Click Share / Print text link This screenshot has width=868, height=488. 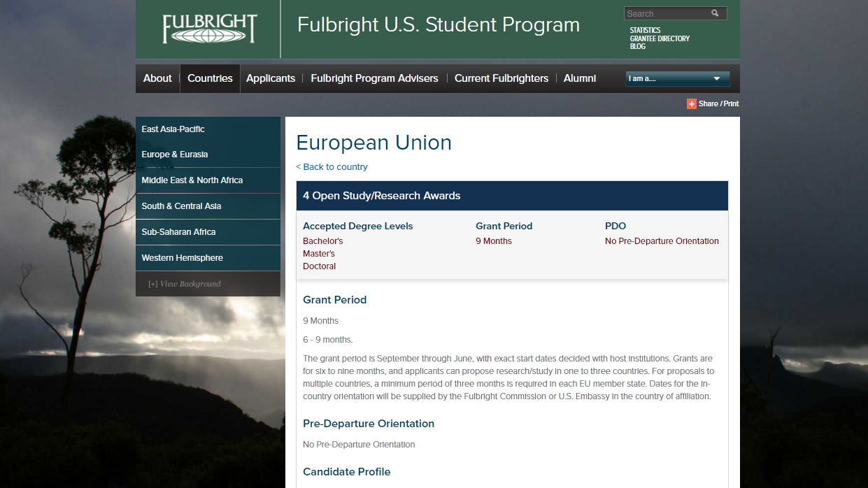pos(718,103)
